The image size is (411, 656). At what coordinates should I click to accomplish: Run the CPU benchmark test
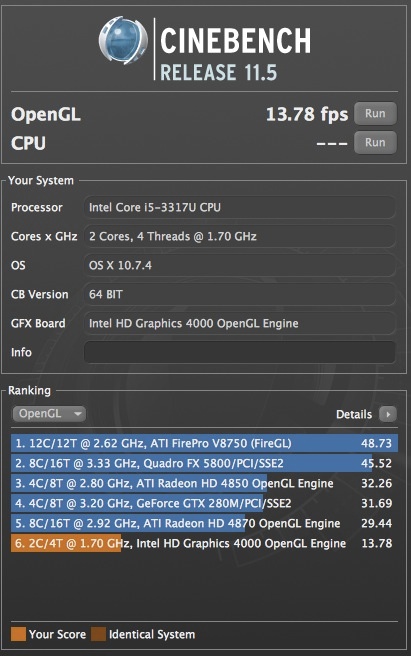375,142
